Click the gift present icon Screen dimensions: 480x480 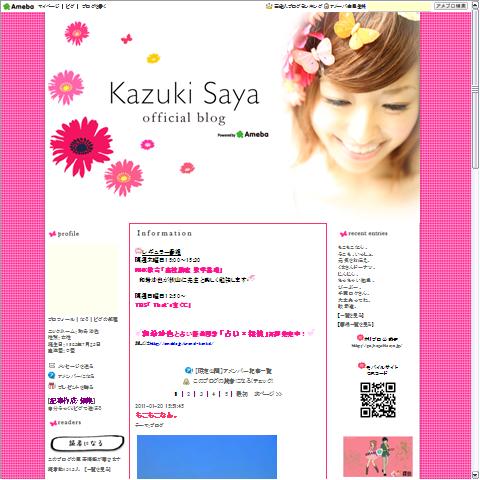(x=52, y=386)
